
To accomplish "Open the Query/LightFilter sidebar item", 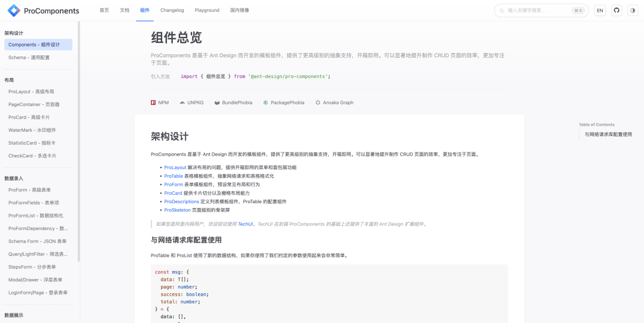I will [38, 254].
